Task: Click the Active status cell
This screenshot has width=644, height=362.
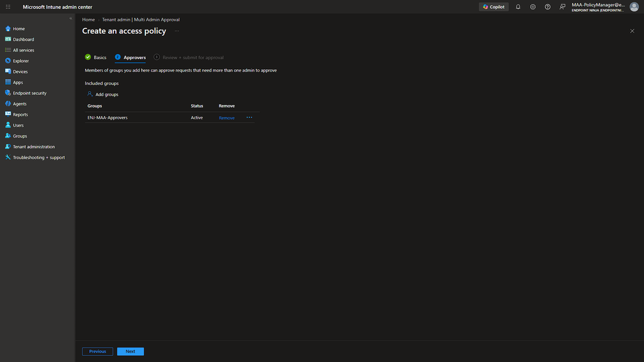Action: [x=197, y=118]
